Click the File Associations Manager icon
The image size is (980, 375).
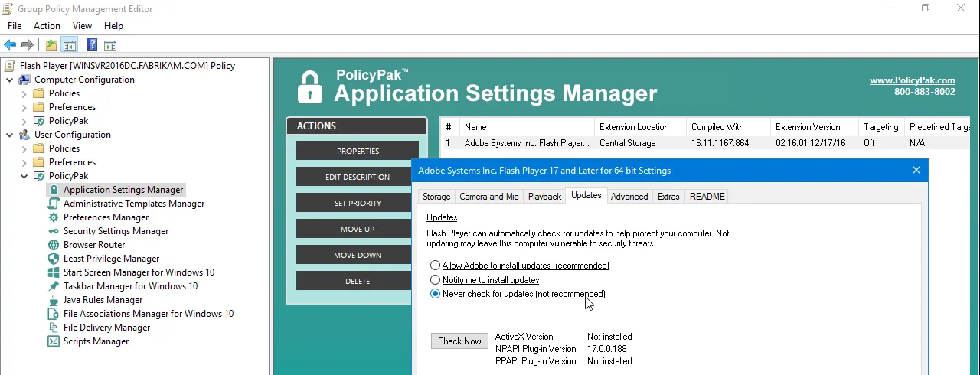pyautogui.click(x=54, y=314)
